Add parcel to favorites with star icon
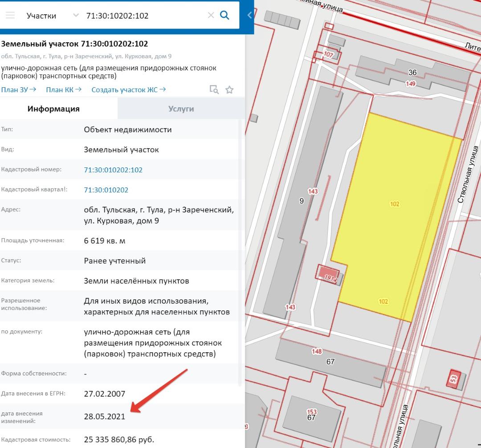 [229, 90]
